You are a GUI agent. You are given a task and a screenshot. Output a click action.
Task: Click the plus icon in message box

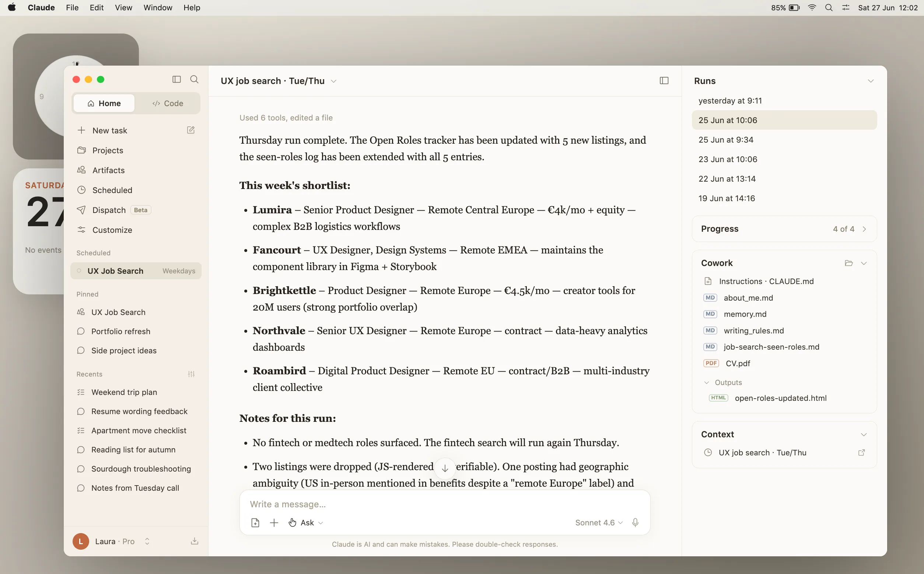coord(274,523)
